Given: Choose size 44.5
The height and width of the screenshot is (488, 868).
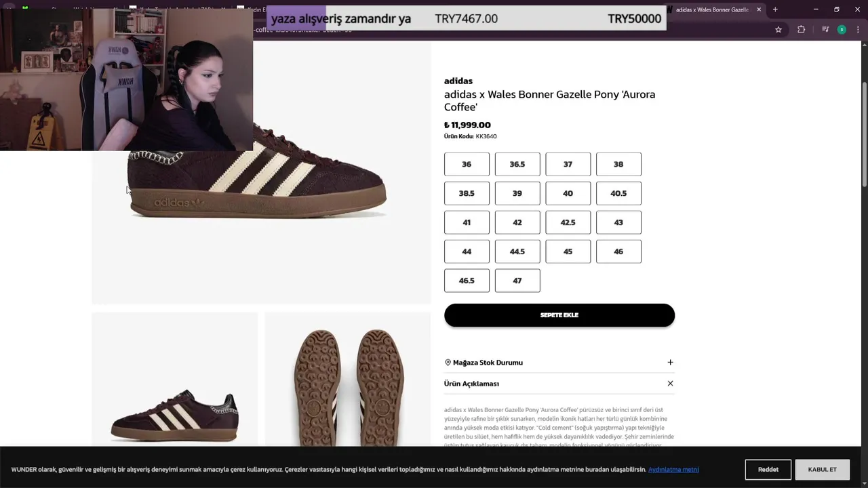Looking at the screenshot, I should click(517, 251).
